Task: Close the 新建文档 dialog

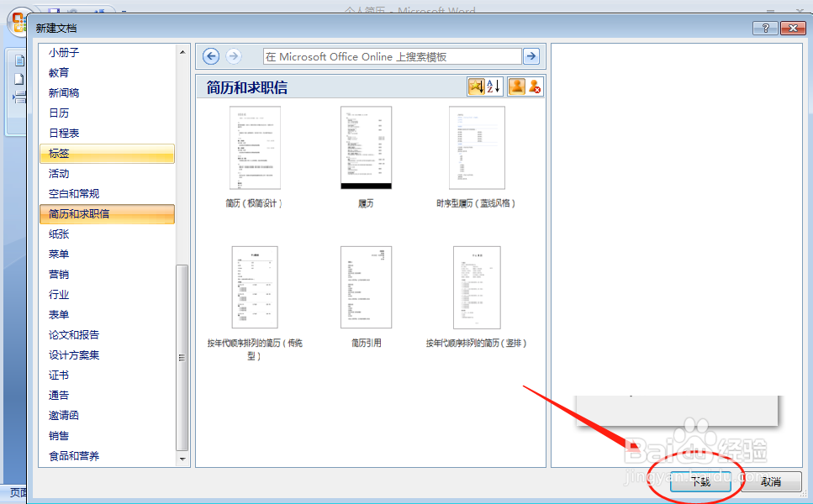Action: pyautogui.click(x=793, y=28)
